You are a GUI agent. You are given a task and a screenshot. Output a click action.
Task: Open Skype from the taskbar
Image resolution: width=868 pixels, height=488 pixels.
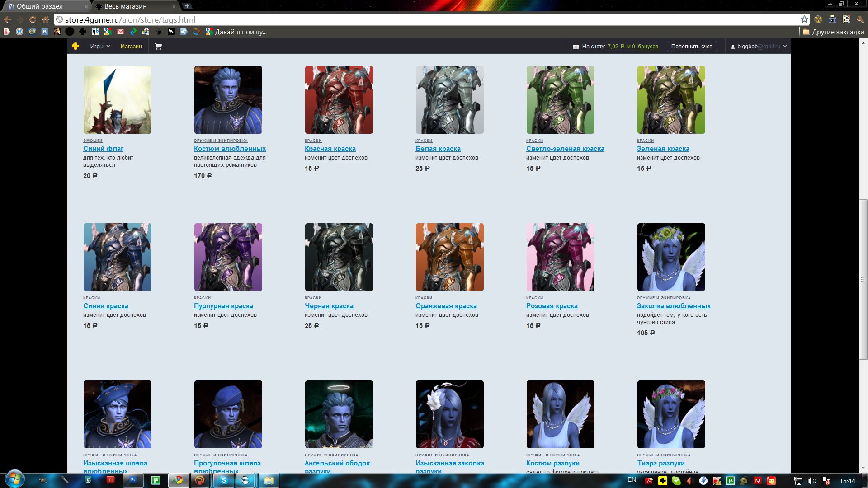click(224, 480)
